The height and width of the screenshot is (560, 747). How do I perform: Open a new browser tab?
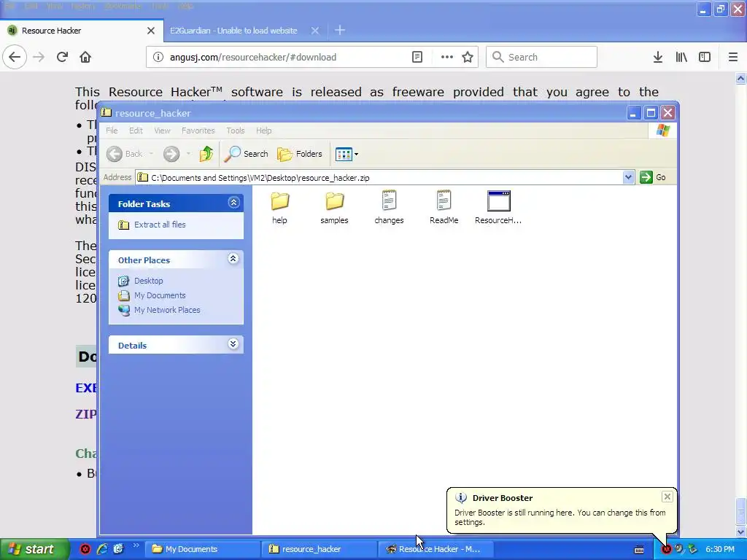(340, 31)
